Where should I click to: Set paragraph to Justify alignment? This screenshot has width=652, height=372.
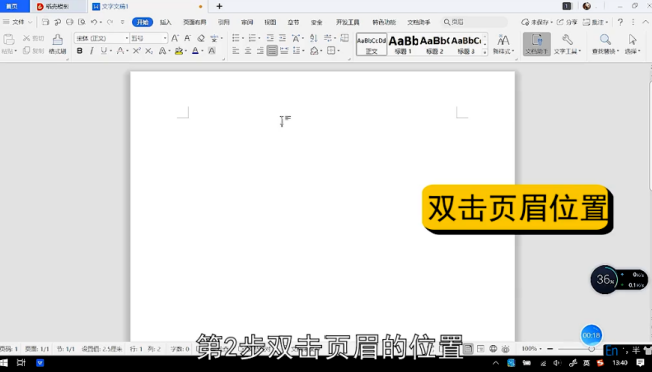(x=272, y=51)
